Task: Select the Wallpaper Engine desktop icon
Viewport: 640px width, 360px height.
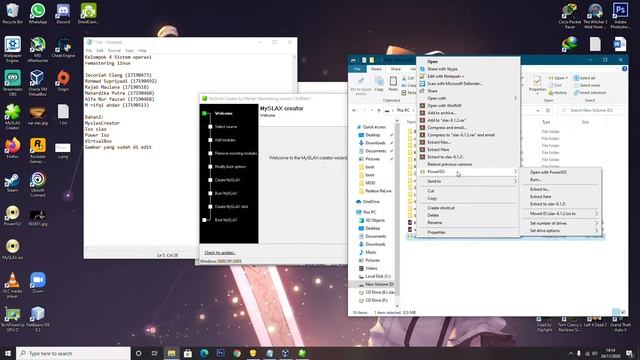Action: 12,49
